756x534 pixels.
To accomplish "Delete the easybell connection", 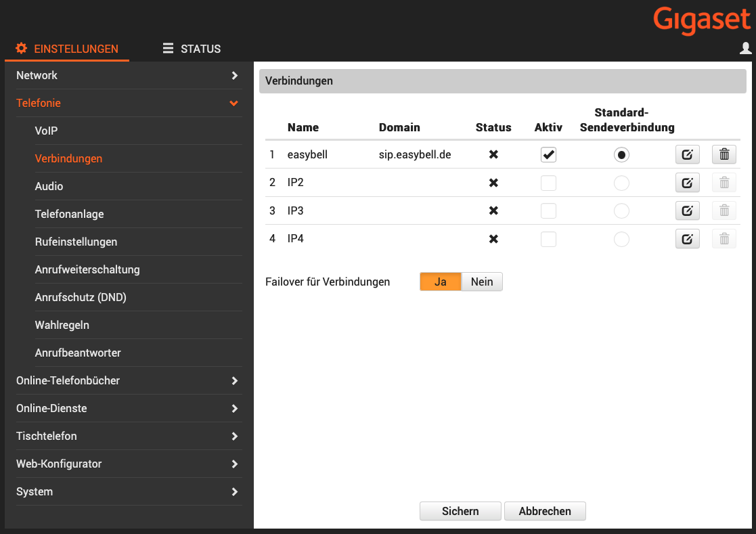I will click(x=724, y=155).
